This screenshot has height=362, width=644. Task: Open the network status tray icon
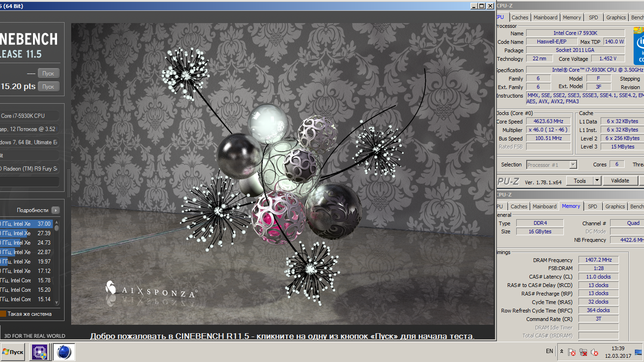point(583,352)
